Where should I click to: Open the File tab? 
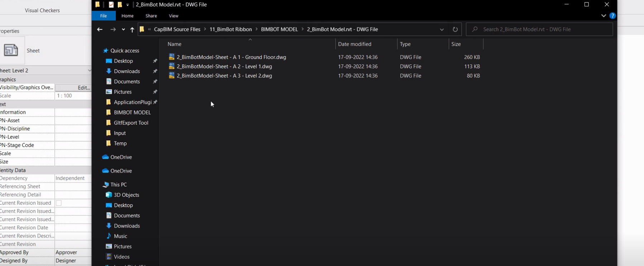[104, 16]
